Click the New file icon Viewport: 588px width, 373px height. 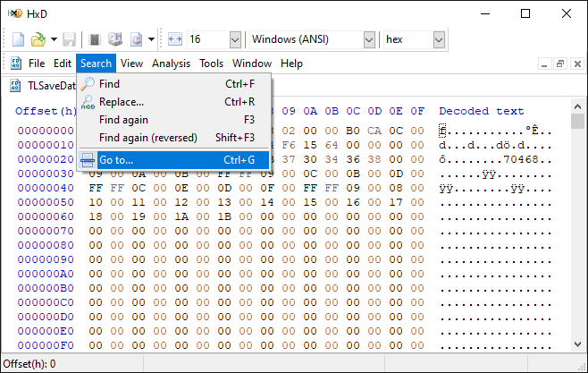tap(18, 39)
